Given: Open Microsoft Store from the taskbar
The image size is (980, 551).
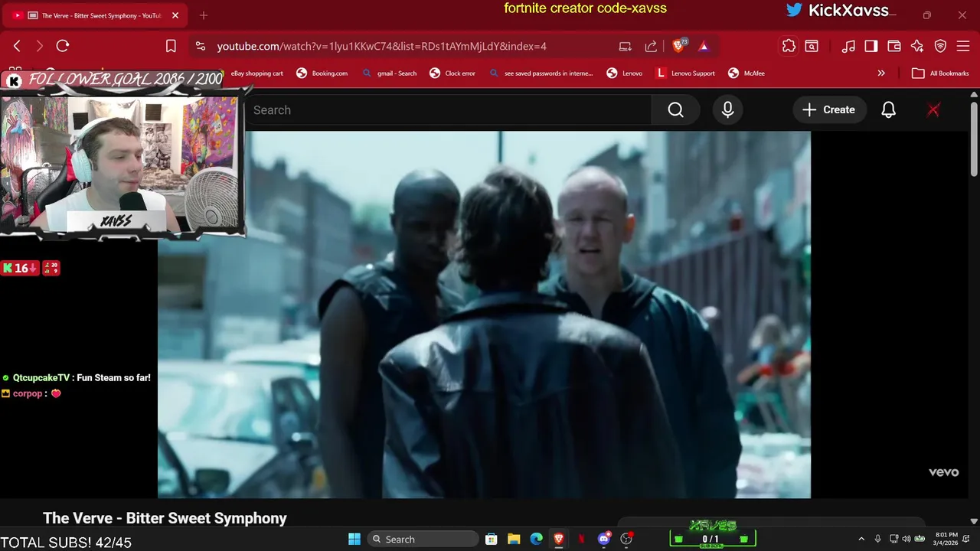Looking at the screenshot, I should click(492, 539).
